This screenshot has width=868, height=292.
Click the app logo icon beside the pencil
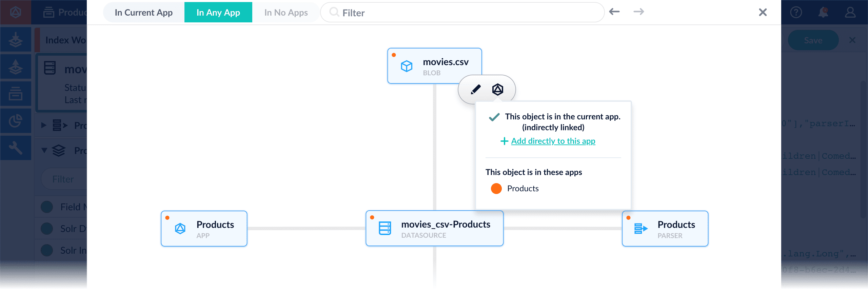pyautogui.click(x=498, y=90)
